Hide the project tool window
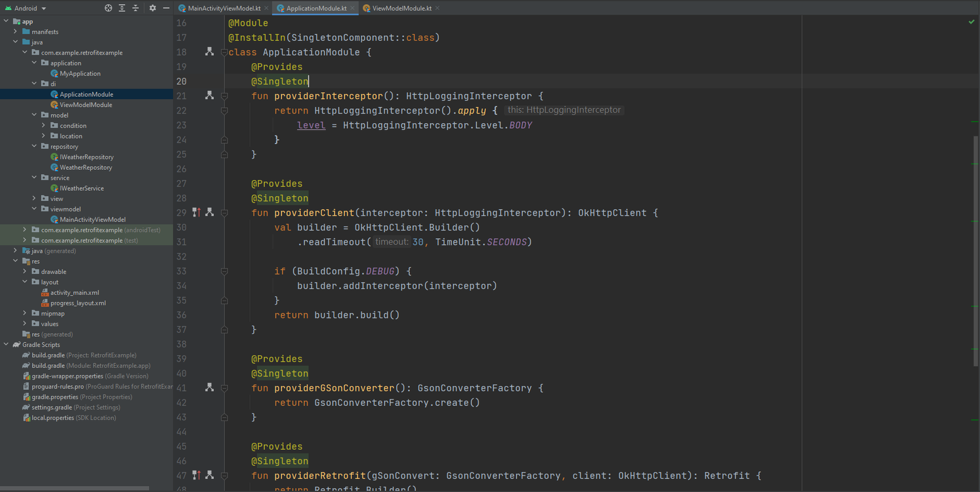This screenshot has width=980, height=492. [x=166, y=8]
